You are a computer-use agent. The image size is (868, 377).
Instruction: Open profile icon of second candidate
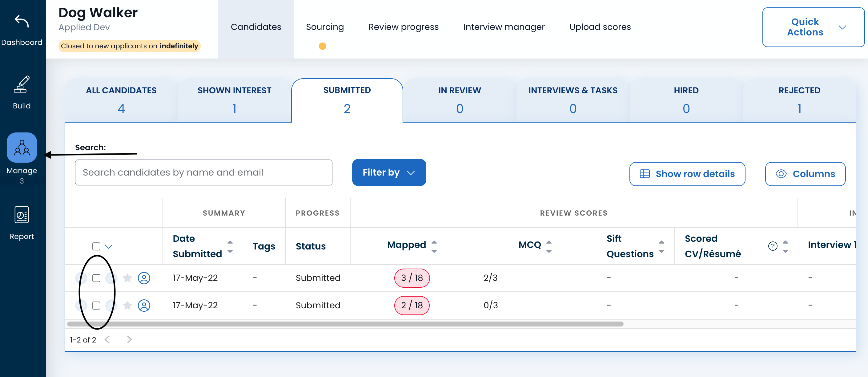point(144,306)
